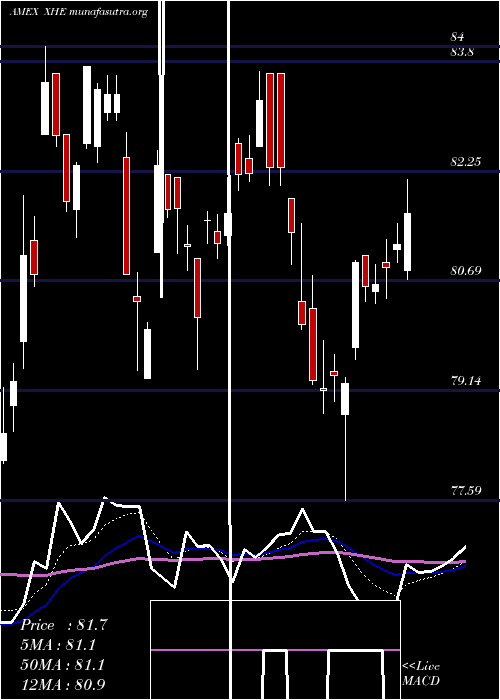Click the '<<Live MACD' label
Image resolution: width=500 pixels, height=700 pixels.
421,673
